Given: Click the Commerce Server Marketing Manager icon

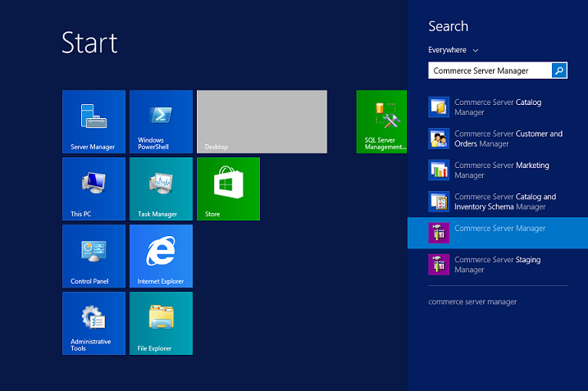Looking at the screenshot, I should (x=439, y=170).
